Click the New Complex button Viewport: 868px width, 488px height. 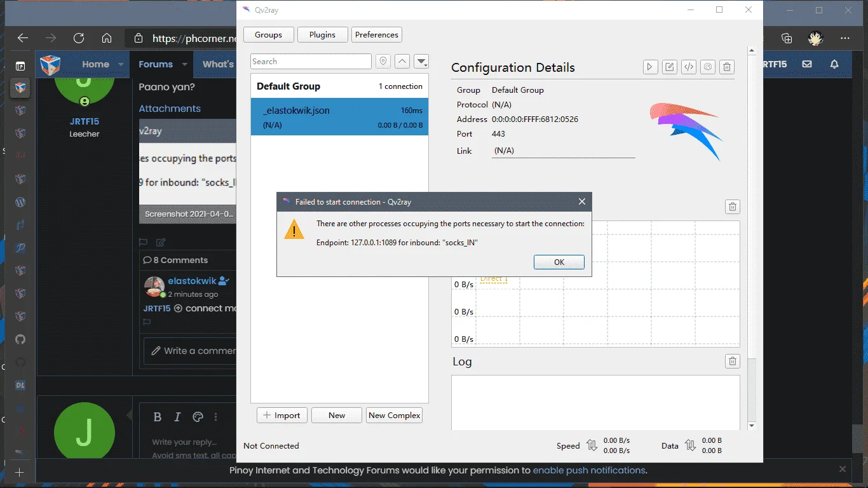(x=395, y=416)
